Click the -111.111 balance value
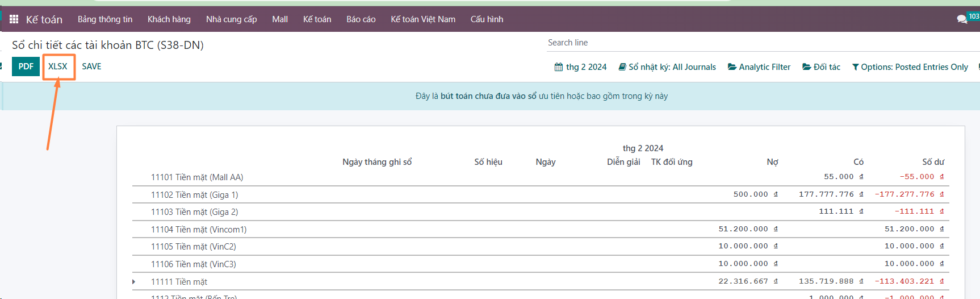This screenshot has height=299, width=980. 919,211
